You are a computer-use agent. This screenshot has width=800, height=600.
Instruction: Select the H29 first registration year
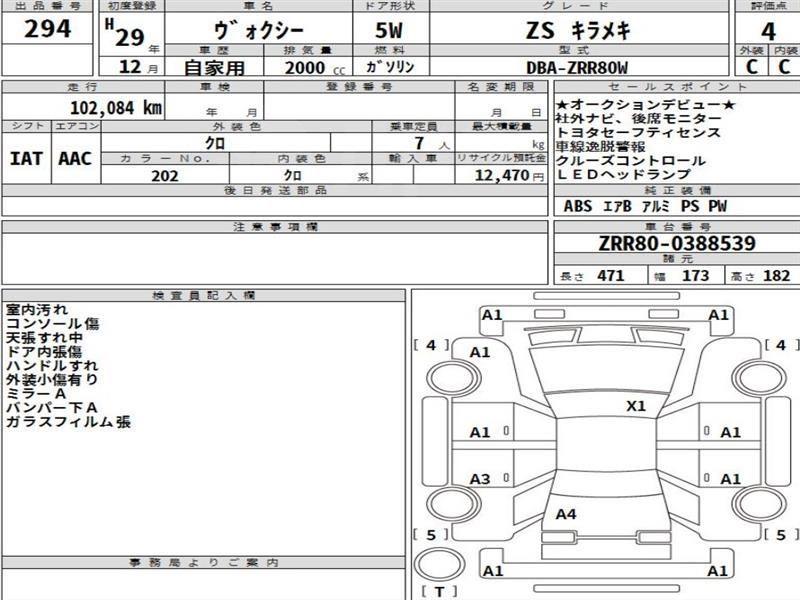(x=125, y=34)
